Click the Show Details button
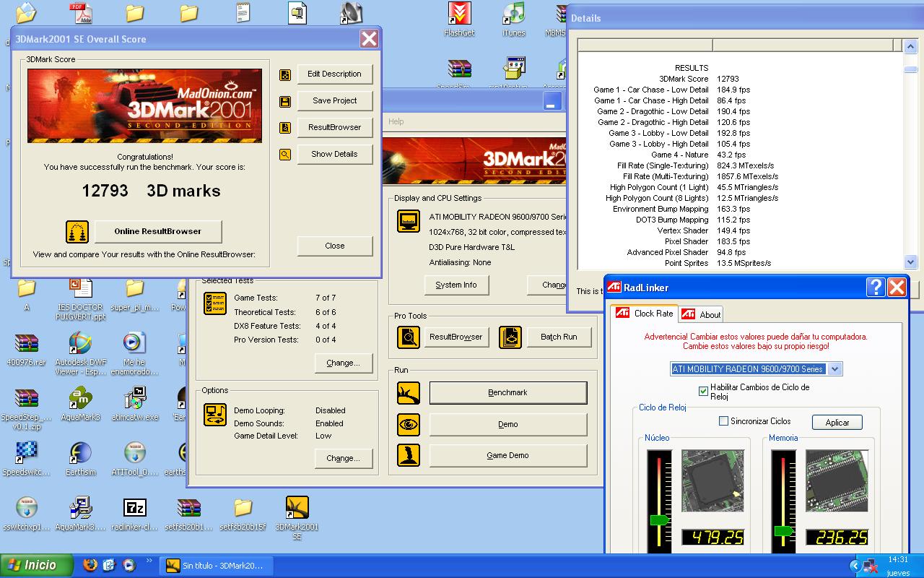This screenshot has width=924, height=578. click(x=335, y=155)
